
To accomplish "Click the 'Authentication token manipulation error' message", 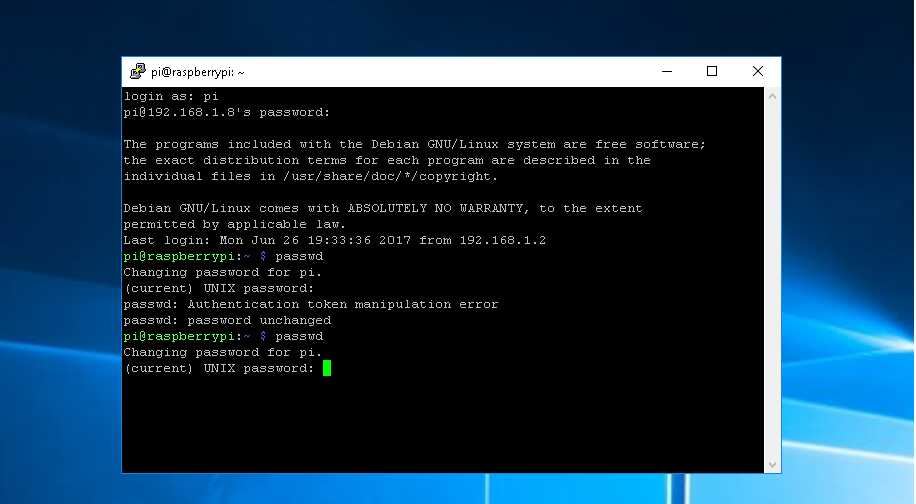I will pyautogui.click(x=342, y=304).
